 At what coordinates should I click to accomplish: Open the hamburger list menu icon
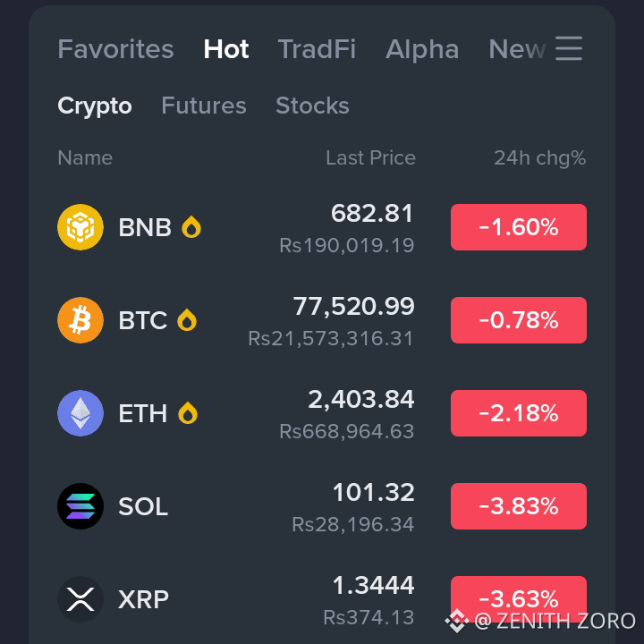(x=569, y=48)
